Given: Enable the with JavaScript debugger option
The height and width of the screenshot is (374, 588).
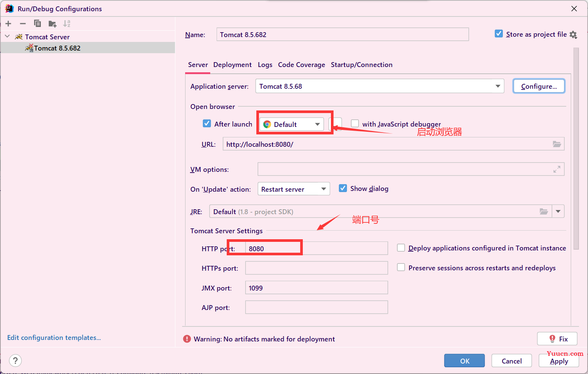Looking at the screenshot, I should [x=355, y=124].
